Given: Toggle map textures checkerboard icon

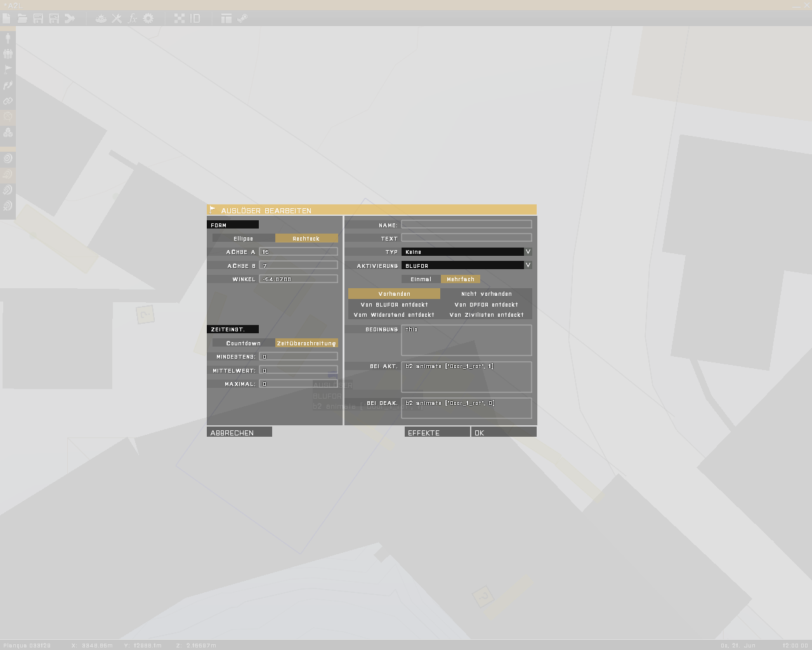Looking at the screenshot, I should coord(180,18).
